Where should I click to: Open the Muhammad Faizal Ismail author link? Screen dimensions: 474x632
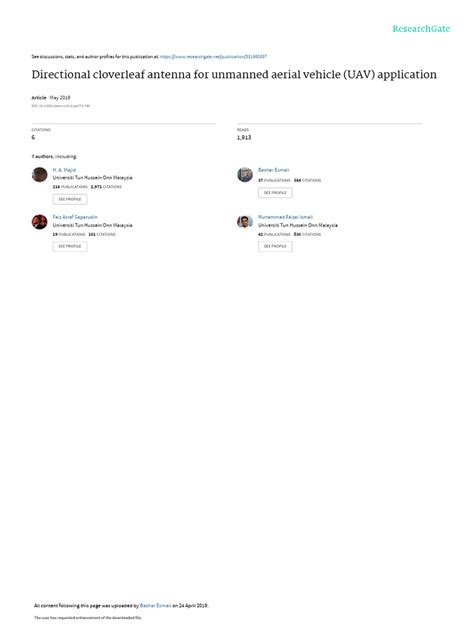285,217
